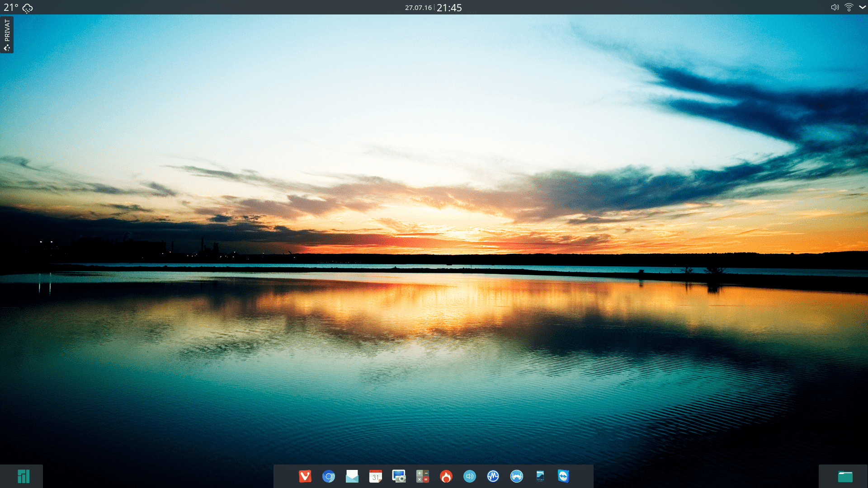Open Vivaldi browser from the dock

point(305,476)
